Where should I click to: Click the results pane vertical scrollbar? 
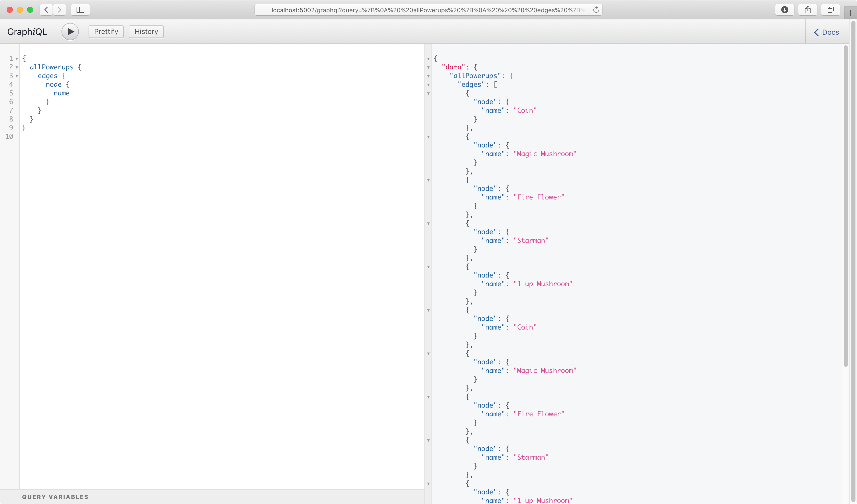[846, 204]
